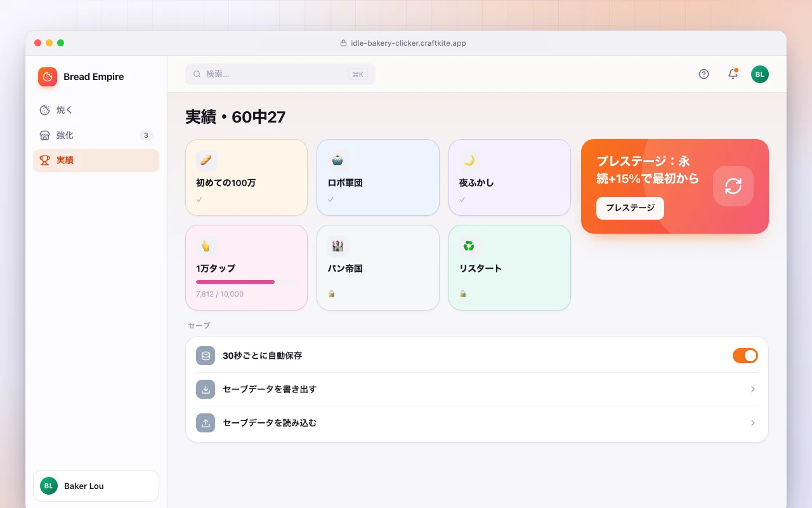Click the 夜ふかし card title
The width and height of the screenshot is (812, 508).
pyautogui.click(x=476, y=183)
